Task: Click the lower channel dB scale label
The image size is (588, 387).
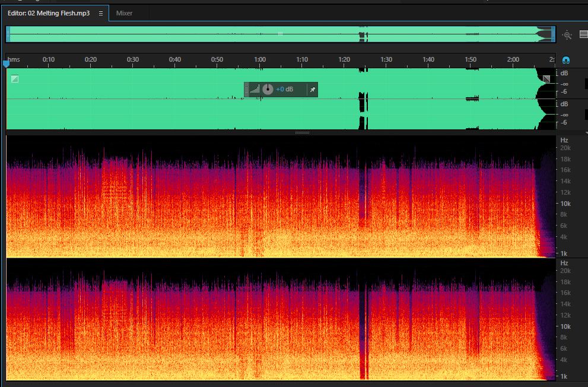Action: coord(564,104)
